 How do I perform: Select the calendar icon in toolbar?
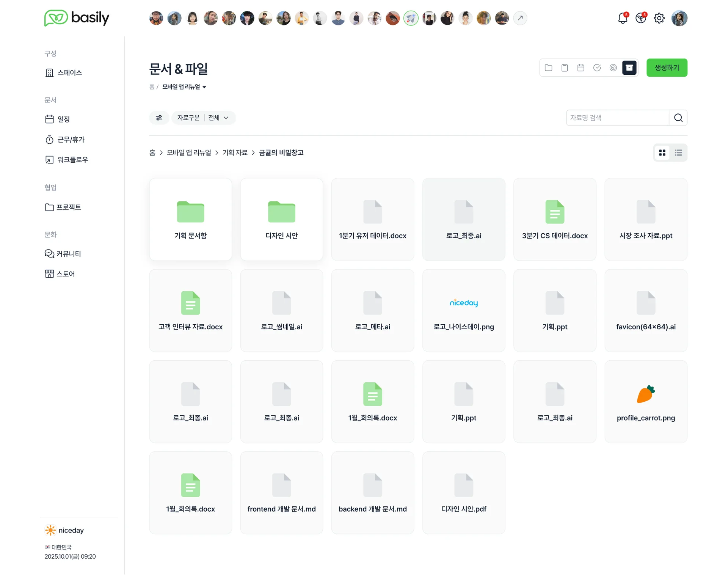[x=581, y=68]
